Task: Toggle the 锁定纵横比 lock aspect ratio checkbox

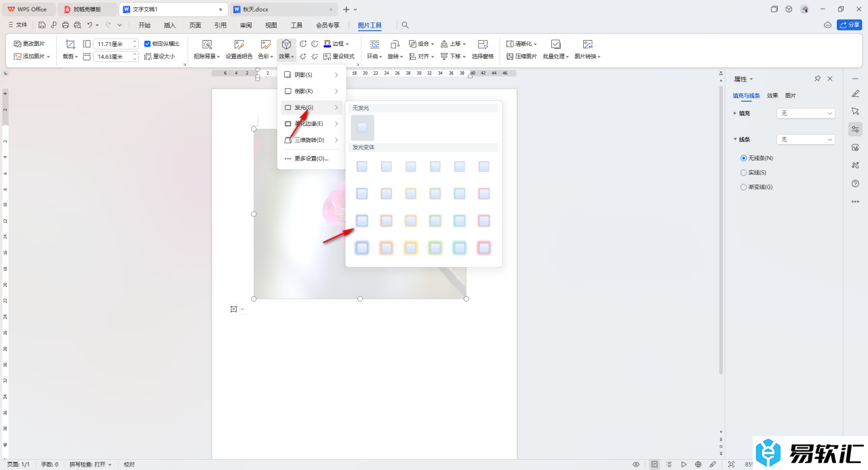Action: coord(148,43)
